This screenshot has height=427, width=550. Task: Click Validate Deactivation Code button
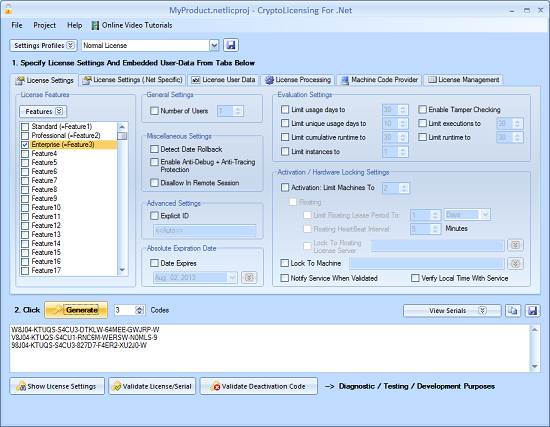point(259,386)
